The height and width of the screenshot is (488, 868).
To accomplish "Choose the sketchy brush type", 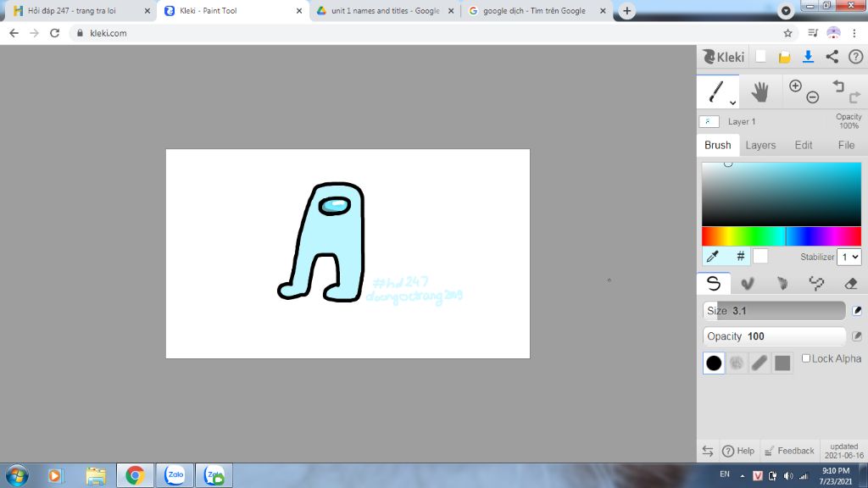I will point(782,283).
